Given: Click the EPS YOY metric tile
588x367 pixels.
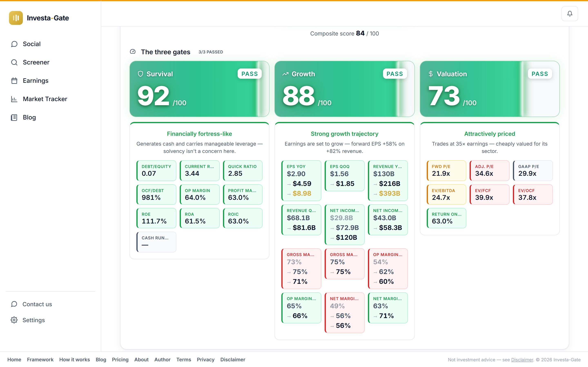Looking at the screenshot, I should point(301,180).
